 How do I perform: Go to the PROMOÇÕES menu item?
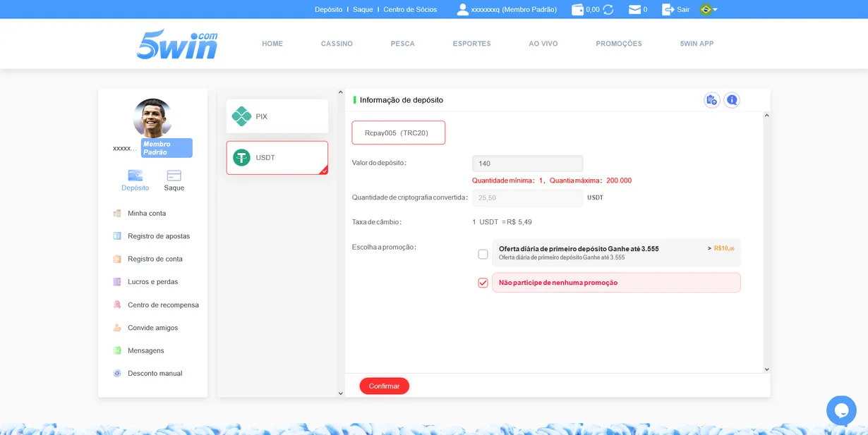(618, 44)
